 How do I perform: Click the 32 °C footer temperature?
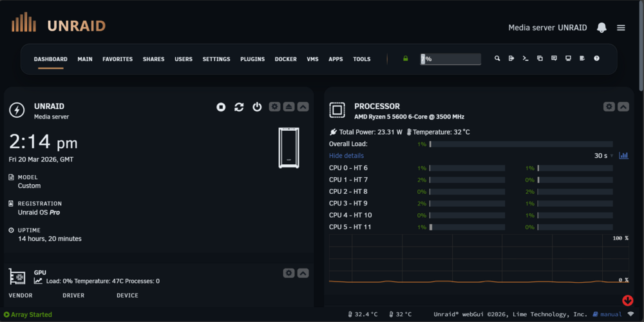coord(401,315)
